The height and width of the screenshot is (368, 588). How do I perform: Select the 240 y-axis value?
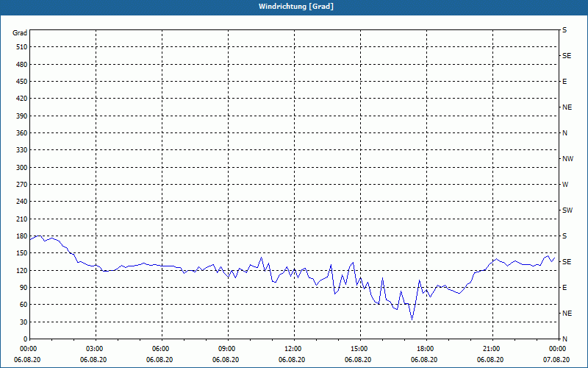click(x=22, y=202)
